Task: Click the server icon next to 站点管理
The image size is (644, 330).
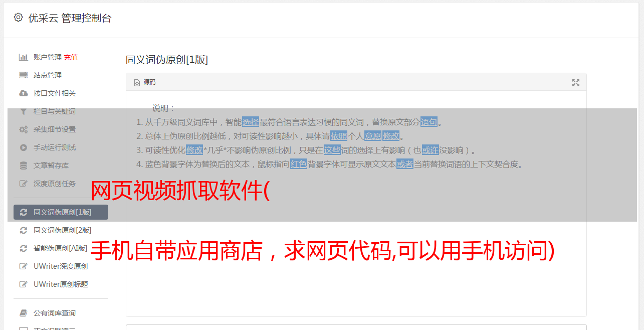Action: (23, 75)
